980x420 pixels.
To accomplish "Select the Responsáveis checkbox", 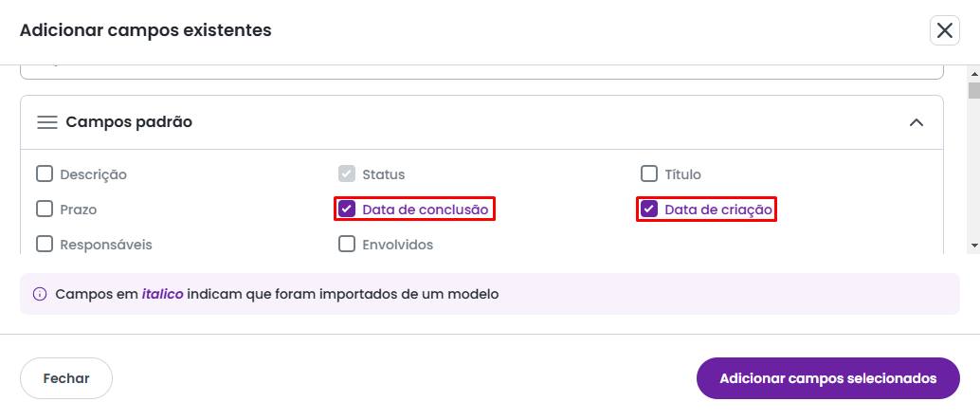I will [45, 245].
